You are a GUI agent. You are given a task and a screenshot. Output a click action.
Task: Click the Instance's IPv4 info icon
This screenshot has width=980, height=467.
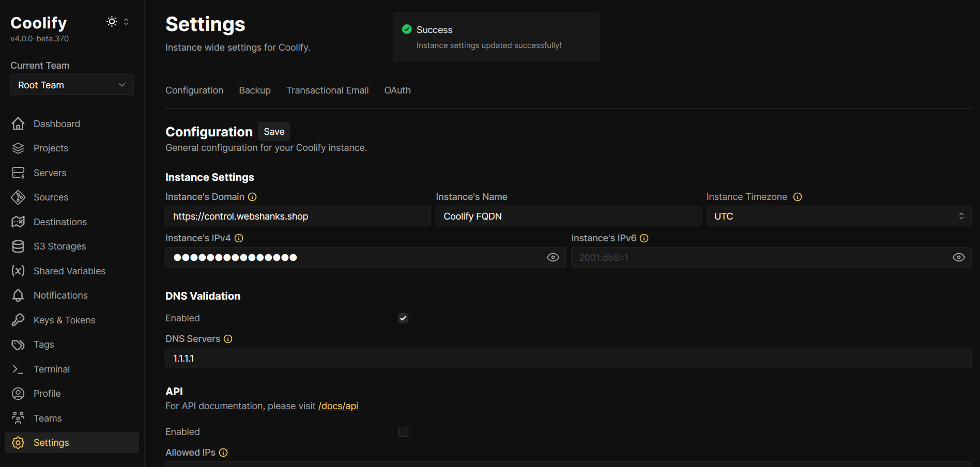239,238
